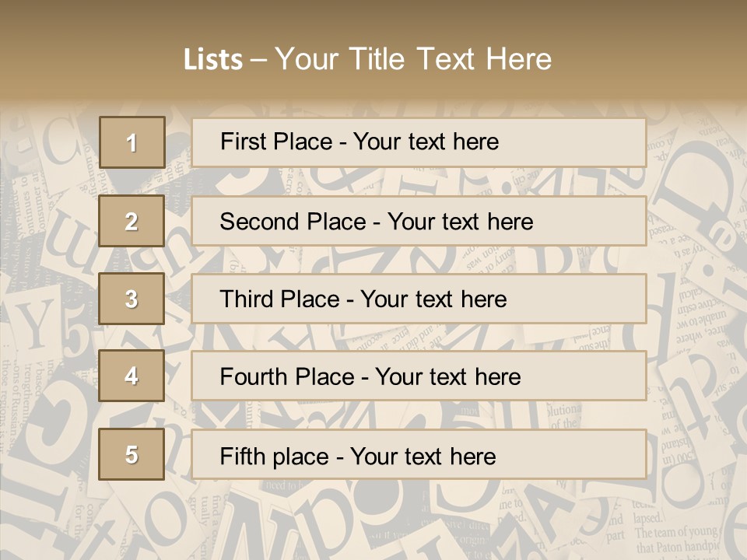The height and width of the screenshot is (560, 747).
Task: Select the First Place text box
Action: pos(419,142)
